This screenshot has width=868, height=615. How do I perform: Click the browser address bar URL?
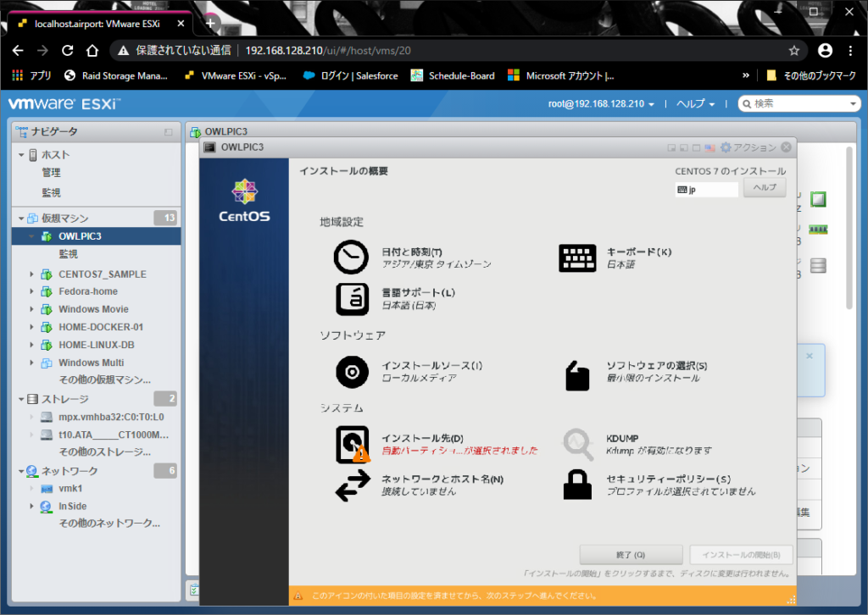pyautogui.click(x=328, y=51)
